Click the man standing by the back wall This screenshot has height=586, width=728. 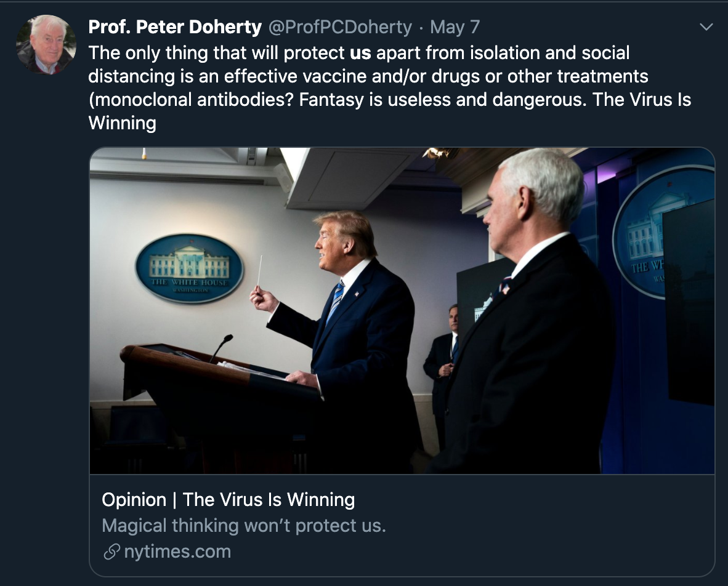pos(443,363)
